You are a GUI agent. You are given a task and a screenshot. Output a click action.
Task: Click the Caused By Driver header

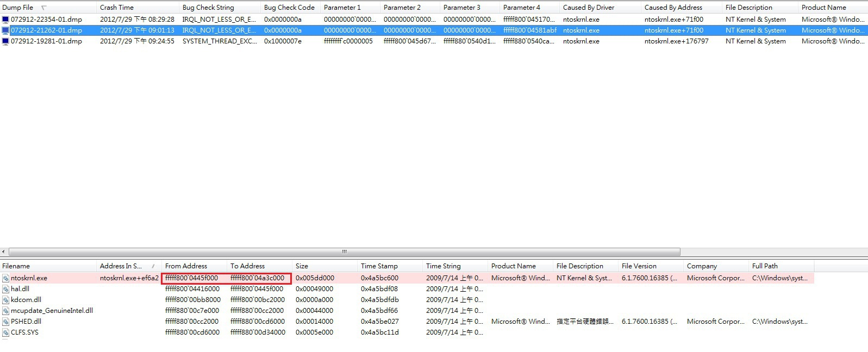[x=589, y=8]
